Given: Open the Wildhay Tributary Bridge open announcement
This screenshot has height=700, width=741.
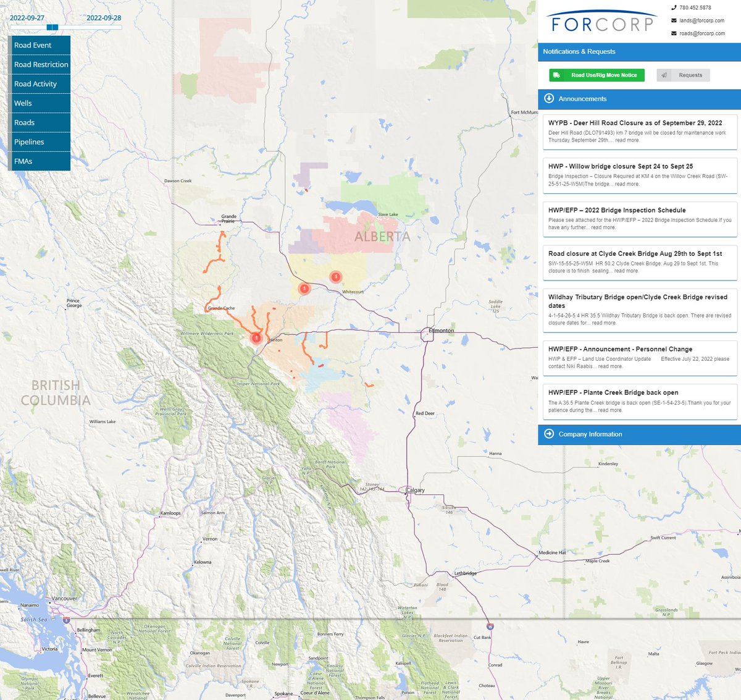Looking at the screenshot, I should click(640, 310).
